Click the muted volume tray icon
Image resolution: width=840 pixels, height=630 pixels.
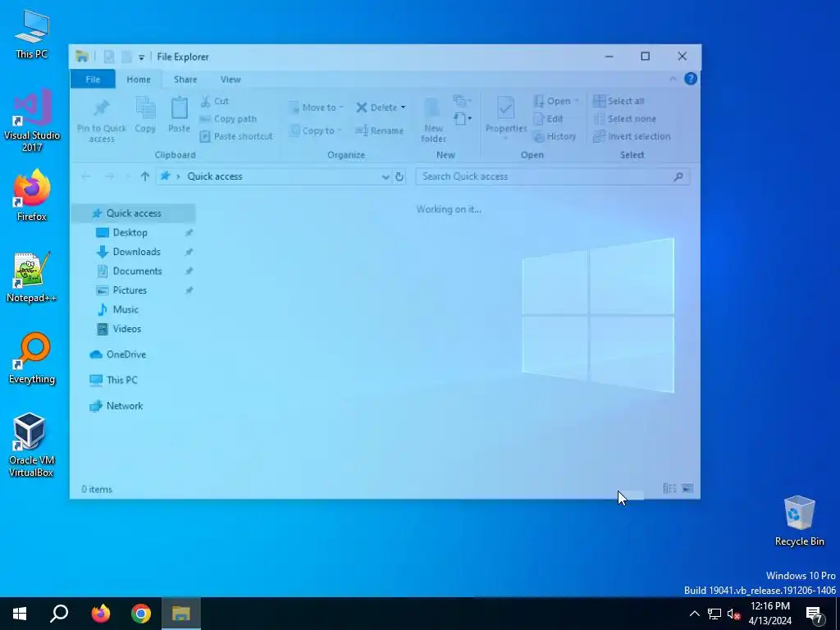pos(733,614)
